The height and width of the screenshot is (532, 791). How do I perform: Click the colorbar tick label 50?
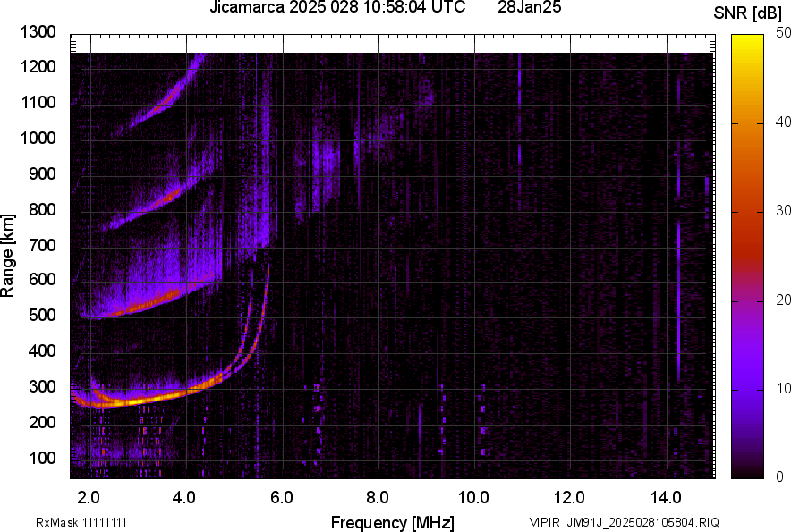click(784, 33)
